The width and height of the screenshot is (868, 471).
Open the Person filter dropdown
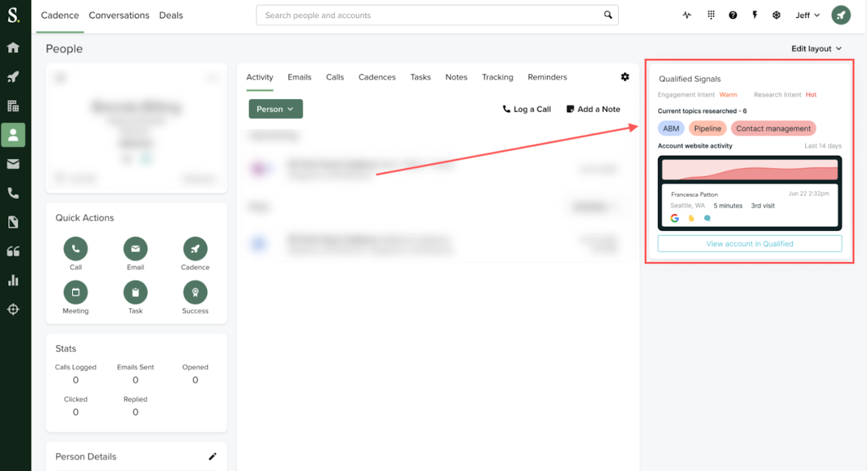pyautogui.click(x=276, y=109)
